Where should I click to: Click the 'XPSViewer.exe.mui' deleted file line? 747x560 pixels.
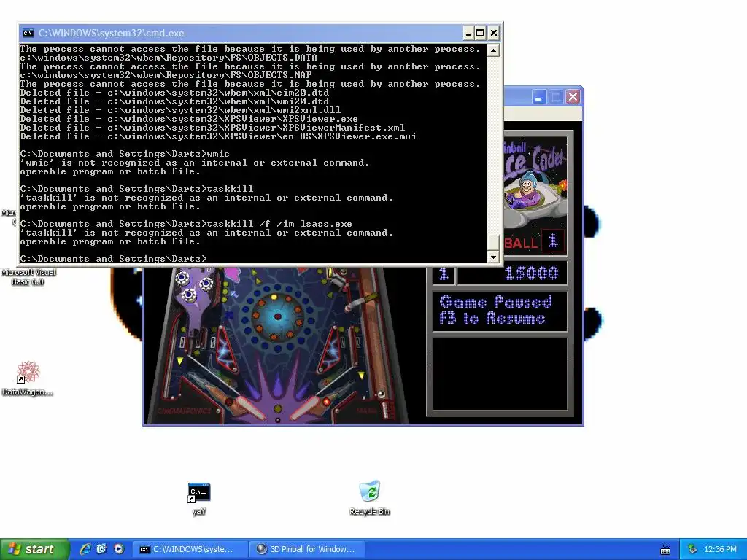[218, 136]
